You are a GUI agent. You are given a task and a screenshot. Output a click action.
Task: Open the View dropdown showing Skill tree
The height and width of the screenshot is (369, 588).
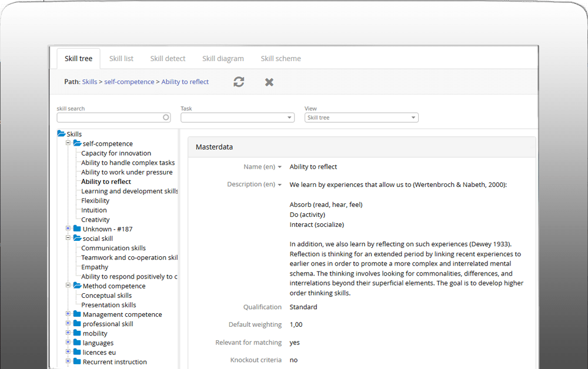[362, 118]
